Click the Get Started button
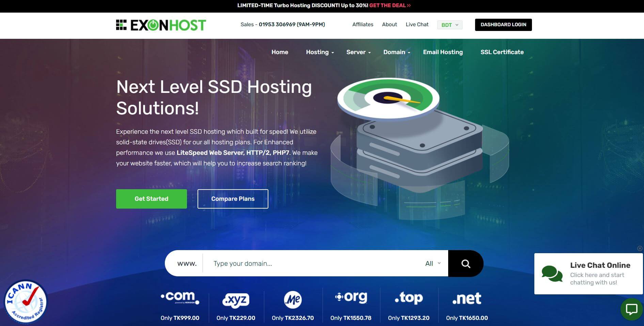644x326 pixels. click(152, 199)
